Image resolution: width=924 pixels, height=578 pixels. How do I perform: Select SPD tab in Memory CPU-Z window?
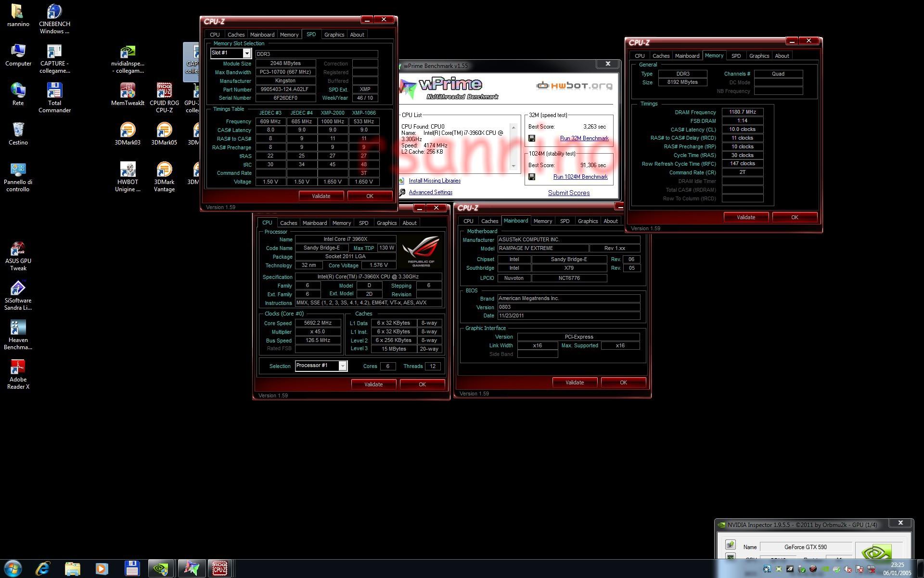point(736,56)
